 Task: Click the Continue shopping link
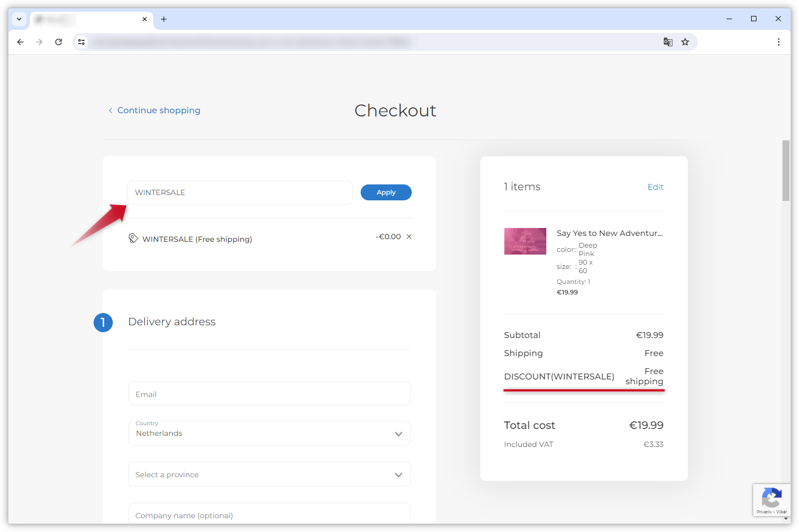point(154,110)
